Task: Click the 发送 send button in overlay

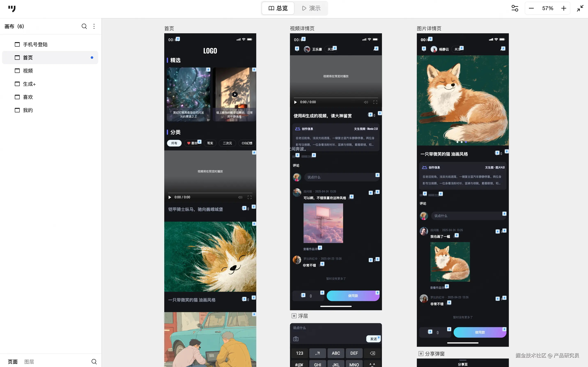Action: pos(373,339)
